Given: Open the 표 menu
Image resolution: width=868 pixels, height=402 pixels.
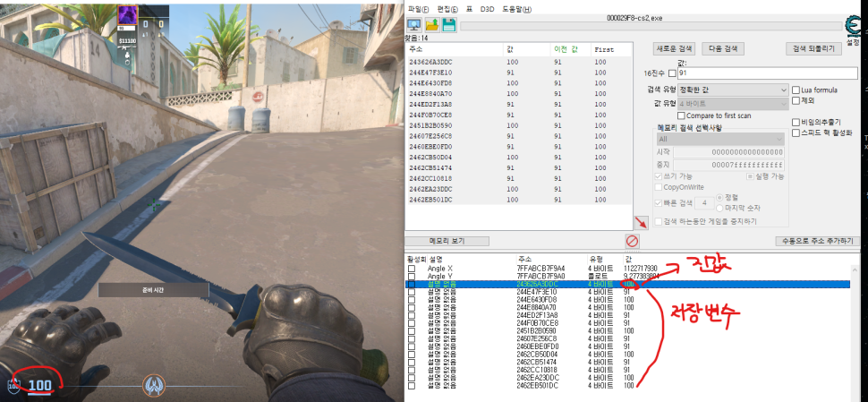Looking at the screenshot, I should tap(469, 10).
